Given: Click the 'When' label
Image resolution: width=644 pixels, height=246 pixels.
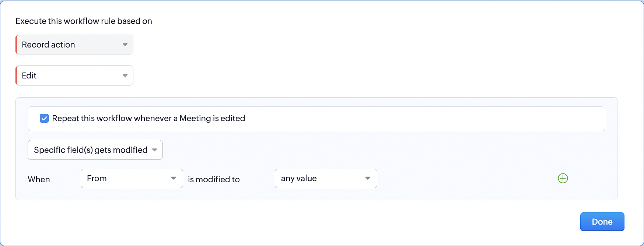Looking at the screenshot, I should click(39, 179).
